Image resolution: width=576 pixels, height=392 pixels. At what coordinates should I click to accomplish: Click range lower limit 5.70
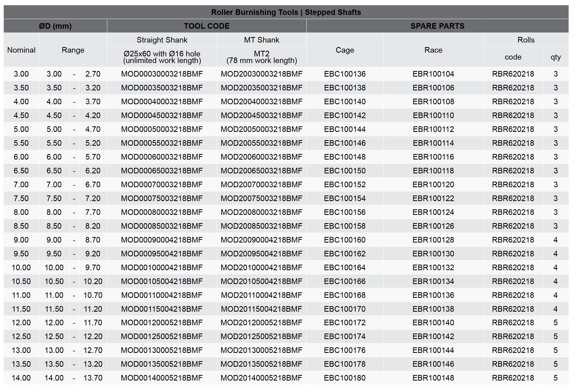point(93,157)
